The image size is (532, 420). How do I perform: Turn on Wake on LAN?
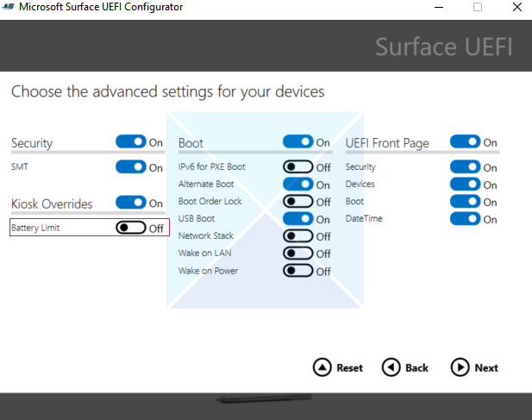click(297, 254)
